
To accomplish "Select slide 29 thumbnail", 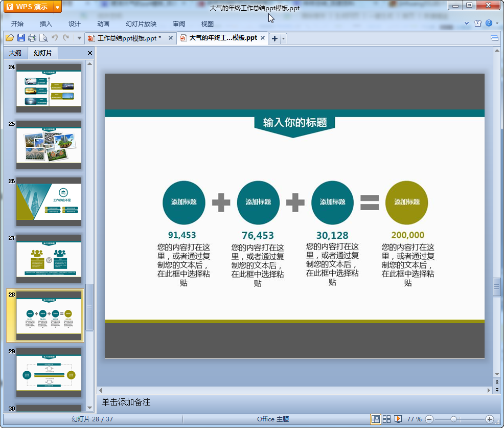I will pyautogui.click(x=49, y=372).
